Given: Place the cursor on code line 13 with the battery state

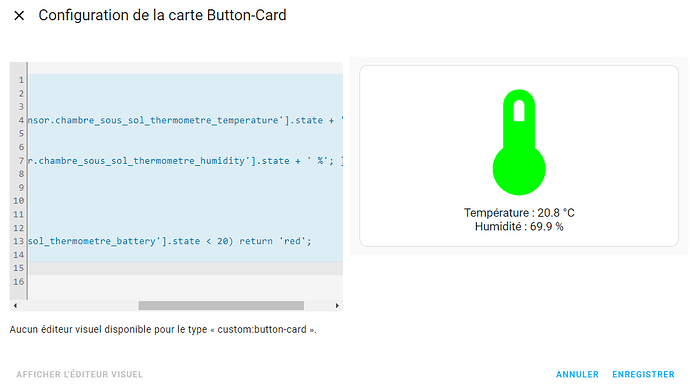Looking at the screenshot, I should (169, 241).
